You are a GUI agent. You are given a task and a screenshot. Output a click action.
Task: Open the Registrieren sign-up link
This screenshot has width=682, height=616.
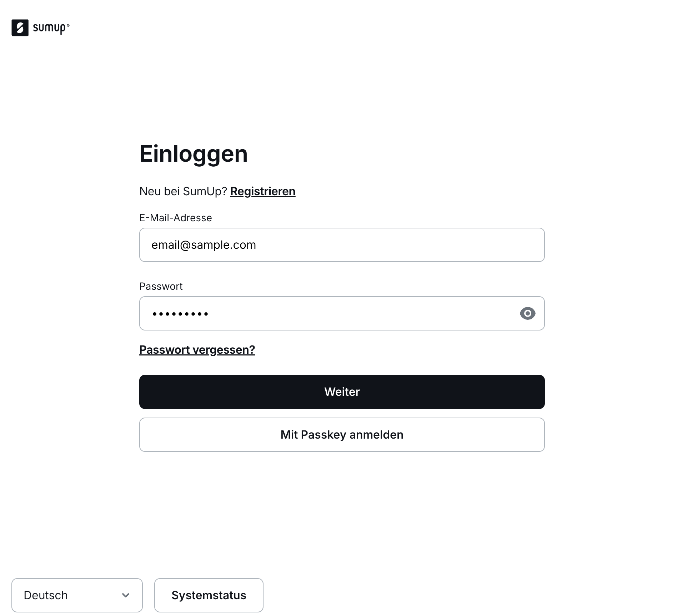coord(263,191)
